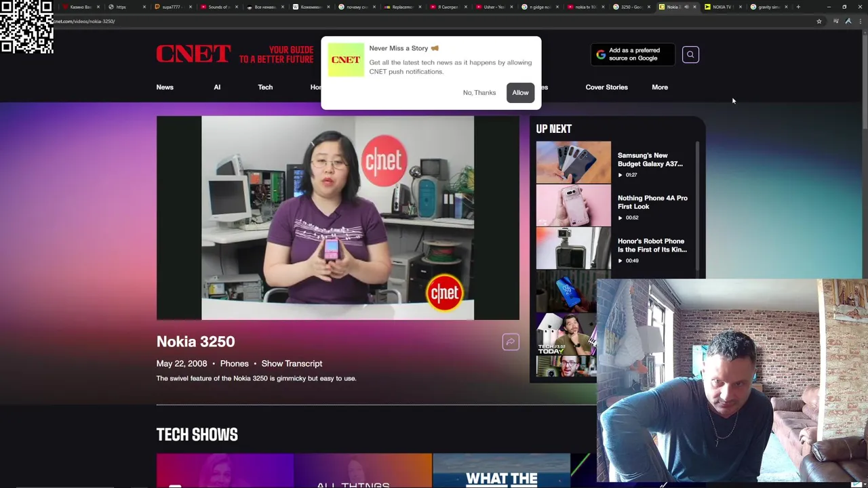The height and width of the screenshot is (488, 868).
Task: Click the page vertical scrollbar
Action: (865, 81)
